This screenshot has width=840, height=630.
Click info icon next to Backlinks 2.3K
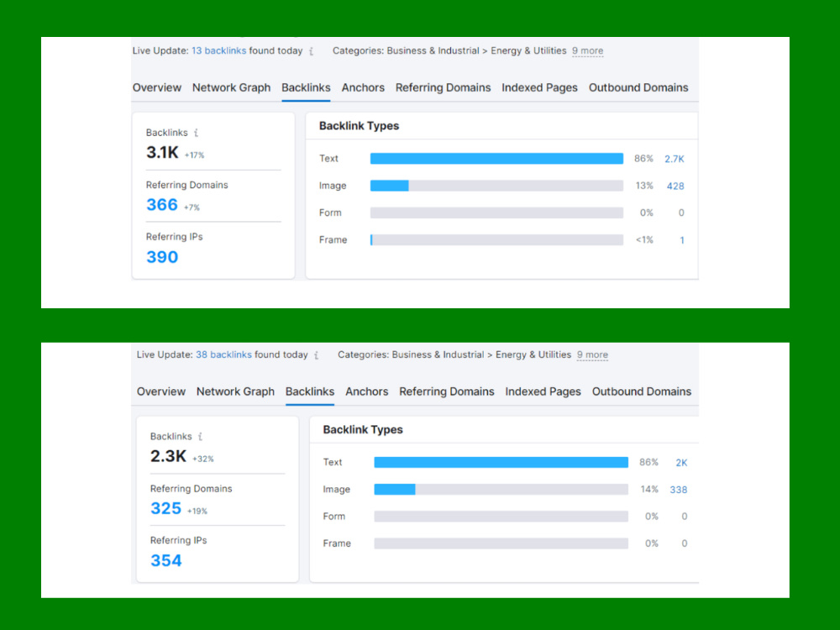[201, 436]
